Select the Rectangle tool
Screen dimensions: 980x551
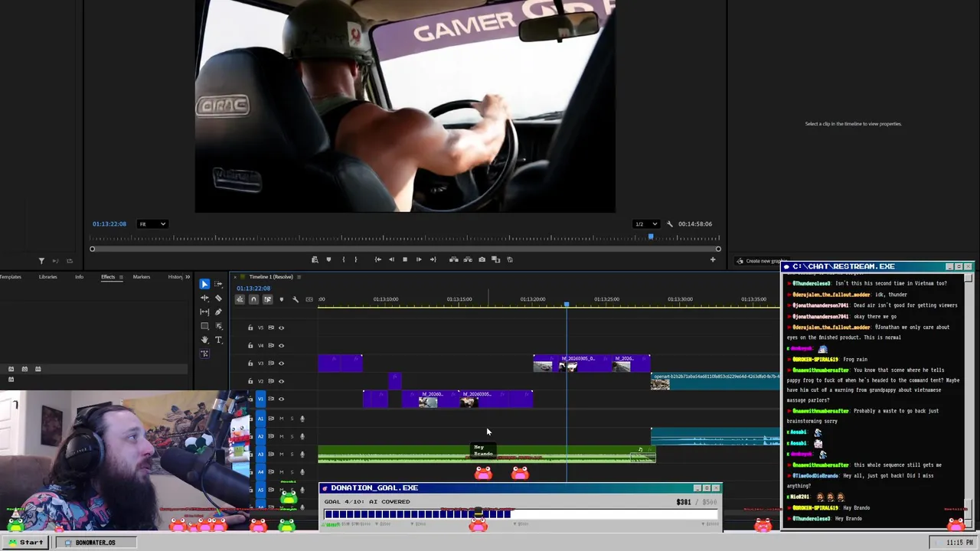click(x=204, y=326)
